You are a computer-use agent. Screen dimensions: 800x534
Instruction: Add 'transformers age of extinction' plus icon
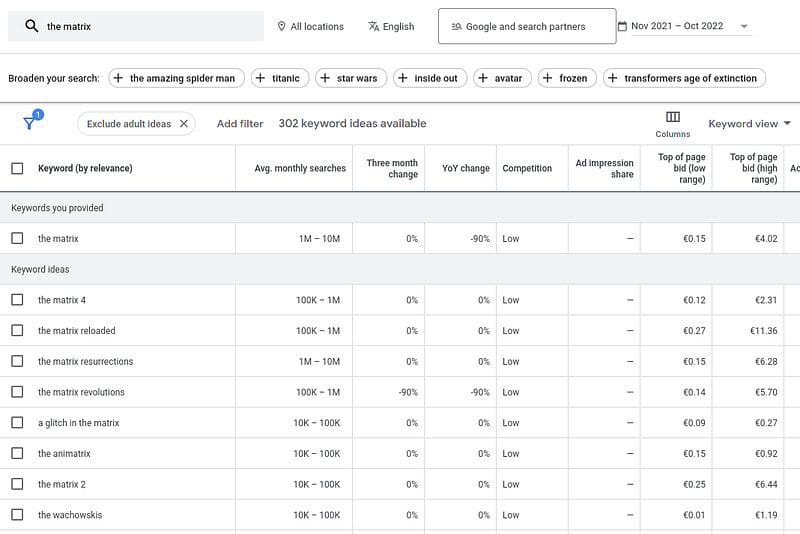point(613,78)
